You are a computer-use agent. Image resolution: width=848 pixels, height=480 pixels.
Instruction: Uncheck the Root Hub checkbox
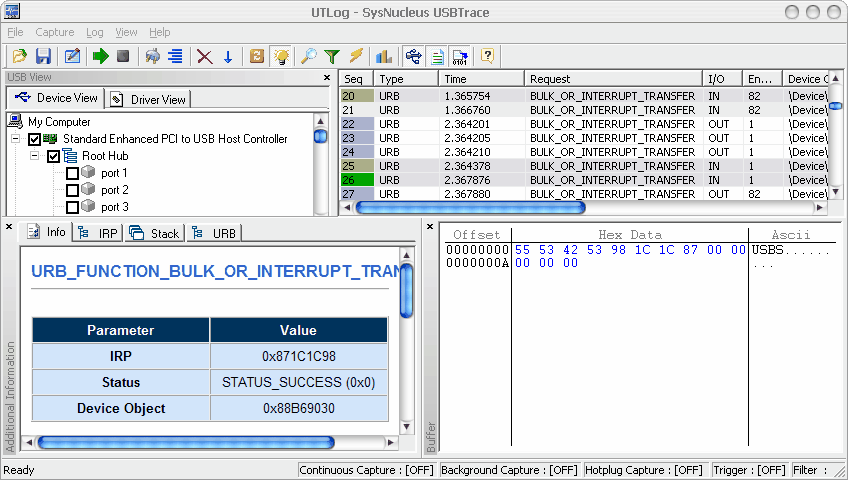54,156
